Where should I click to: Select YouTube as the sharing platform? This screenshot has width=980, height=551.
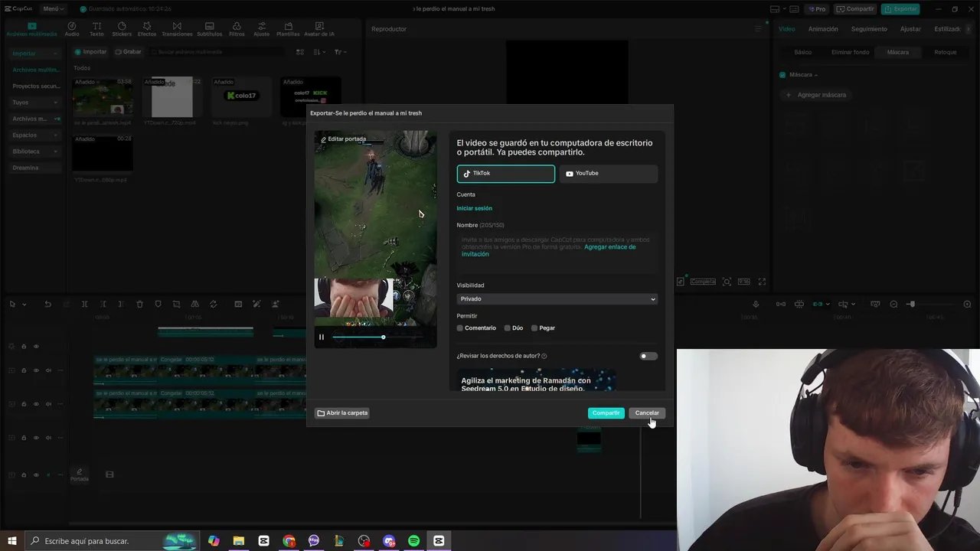[x=608, y=174]
